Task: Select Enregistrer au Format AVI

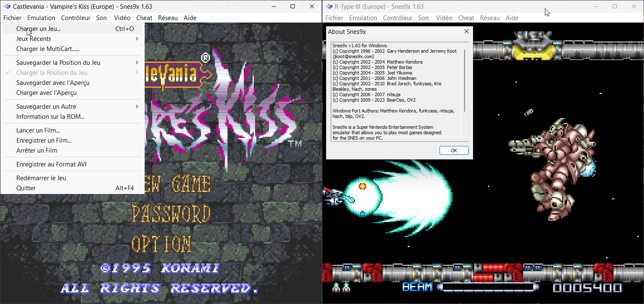Action: point(72,164)
